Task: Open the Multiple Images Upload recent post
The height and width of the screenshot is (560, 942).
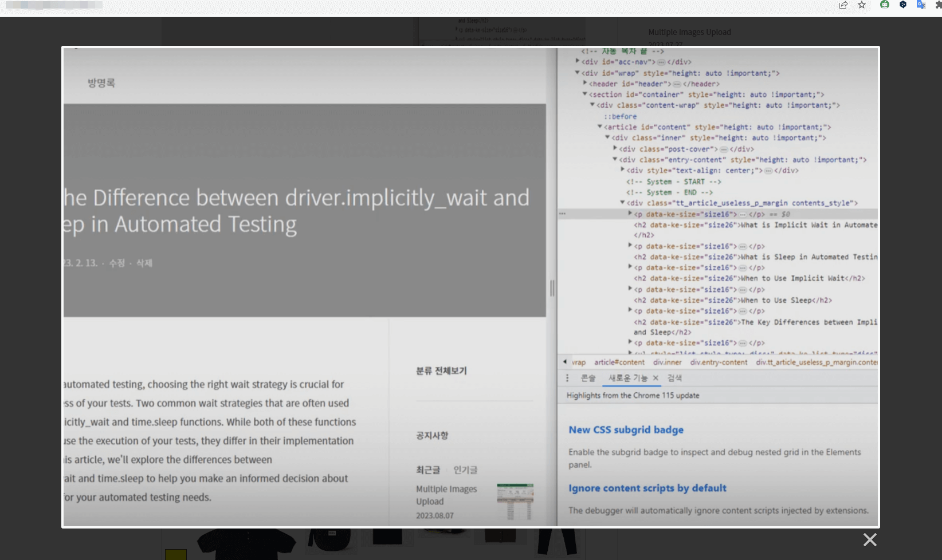Action: (x=446, y=495)
